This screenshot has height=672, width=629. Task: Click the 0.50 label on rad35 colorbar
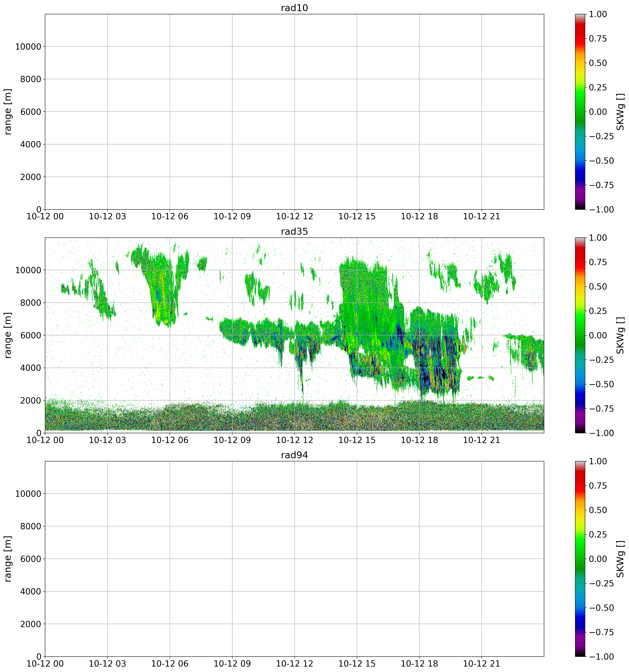pyautogui.click(x=598, y=287)
